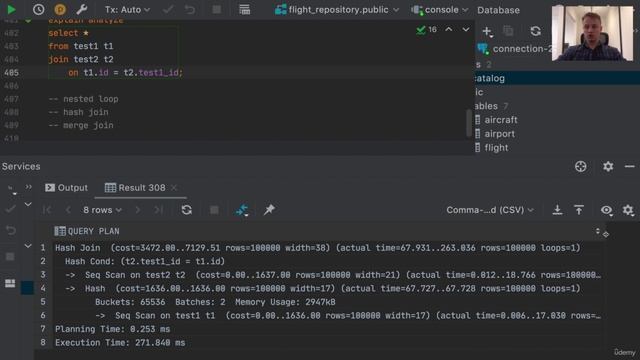Go to the next page of results

(138, 210)
